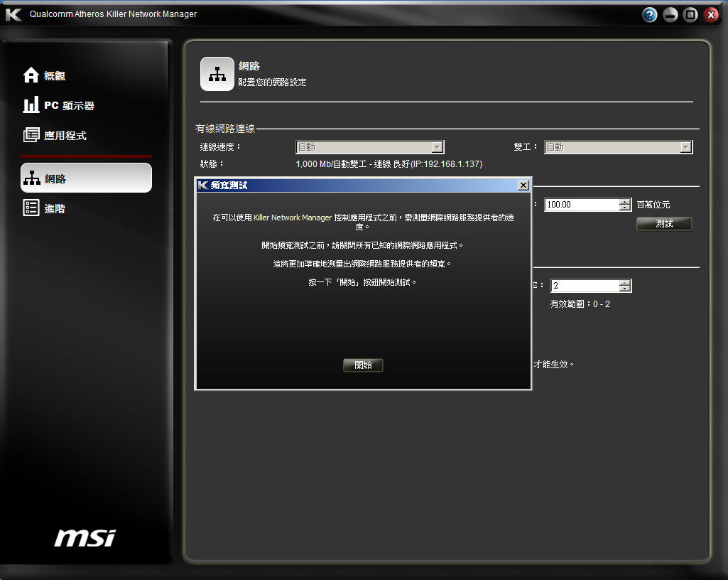Increase the 100.00 value with up arrow
This screenshot has width=728, height=580.
pyautogui.click(x=625, y=202)
